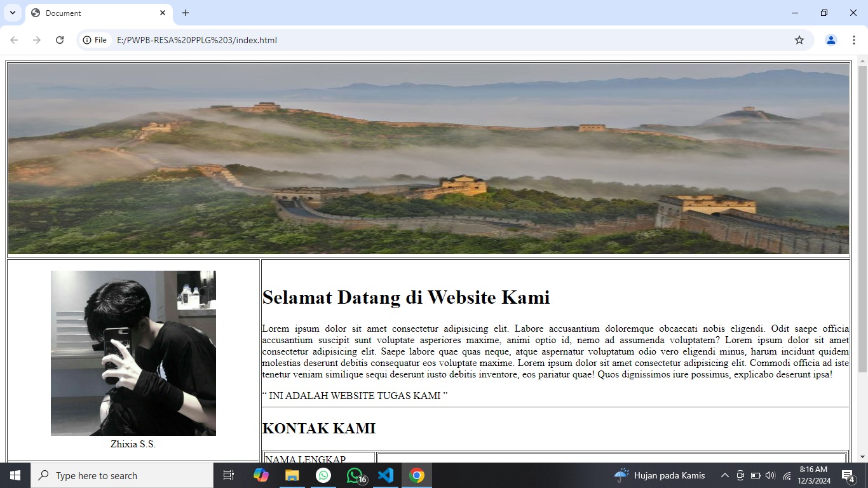View site information File icon
This screenshot has height=488, width=868.
95,40
